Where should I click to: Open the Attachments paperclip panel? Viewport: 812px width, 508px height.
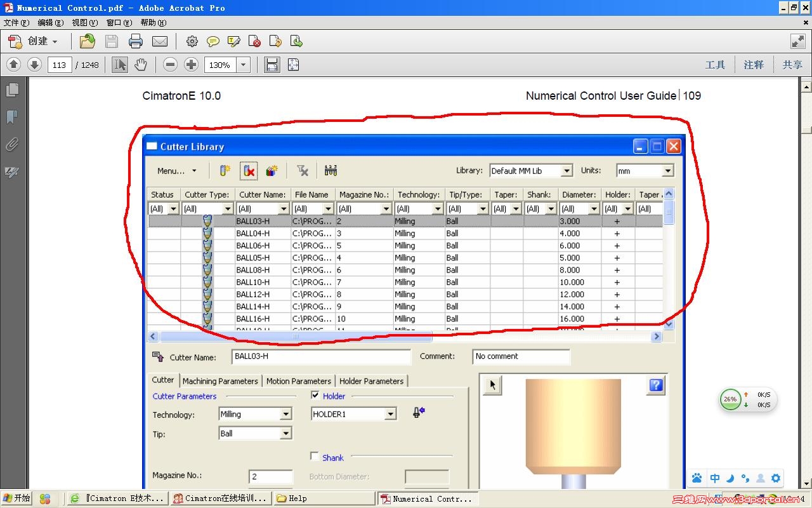click(12, 145)
